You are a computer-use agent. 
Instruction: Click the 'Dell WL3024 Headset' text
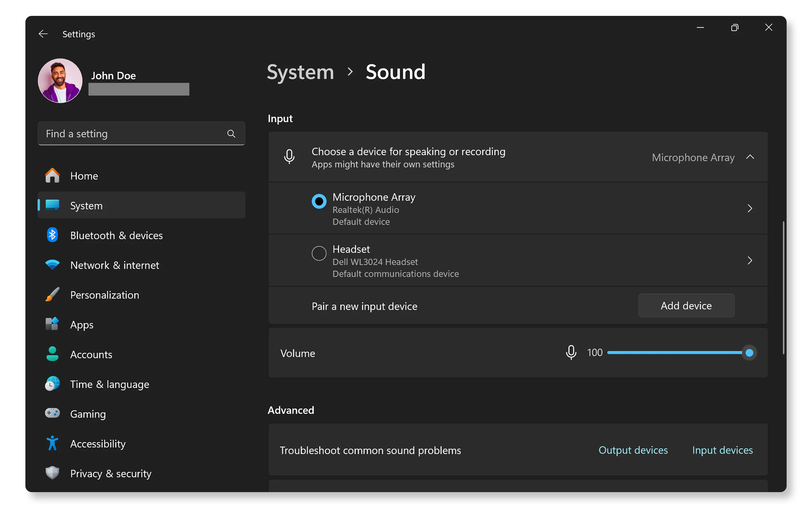pos(375,262)
